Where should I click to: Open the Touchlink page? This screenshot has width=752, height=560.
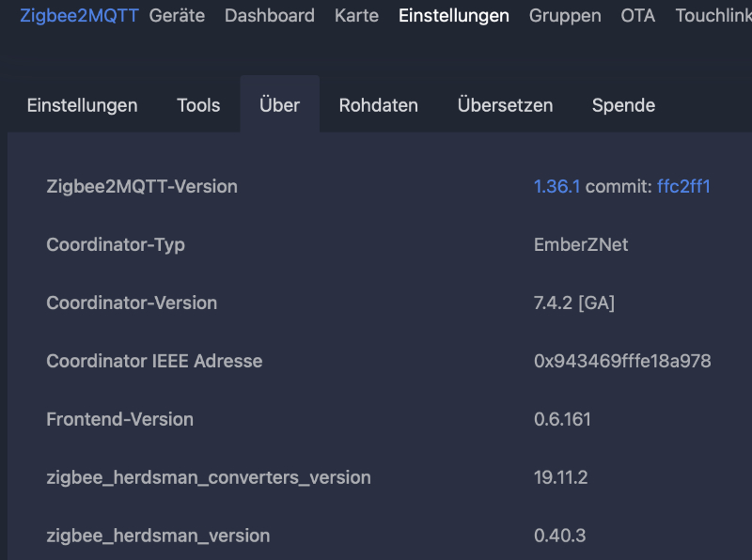tap(713, 15)
